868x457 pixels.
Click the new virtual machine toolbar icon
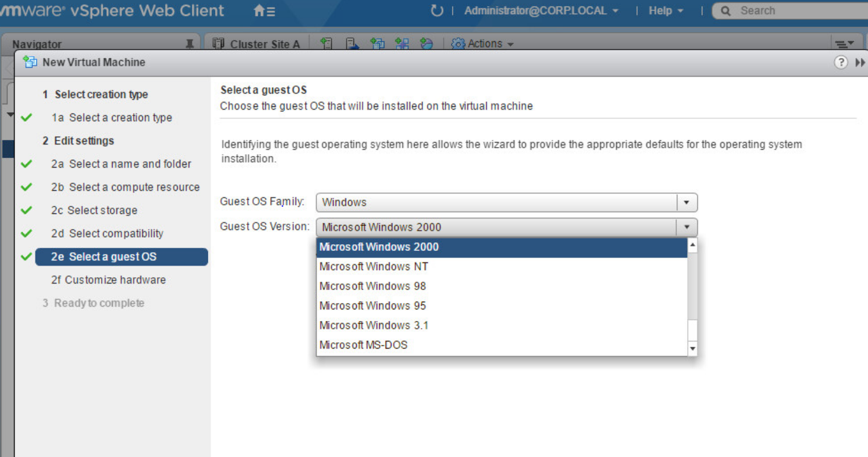(x=377, y=44)
